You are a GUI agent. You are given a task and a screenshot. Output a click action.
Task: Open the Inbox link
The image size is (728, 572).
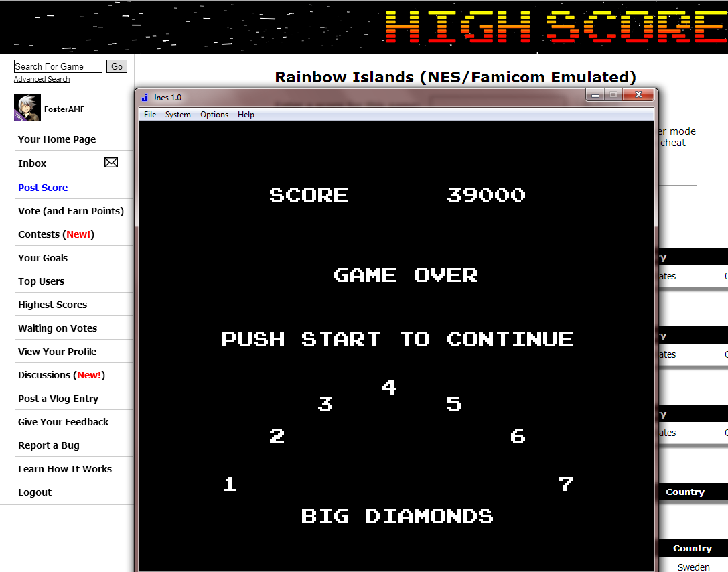click(x=32, y=163)
